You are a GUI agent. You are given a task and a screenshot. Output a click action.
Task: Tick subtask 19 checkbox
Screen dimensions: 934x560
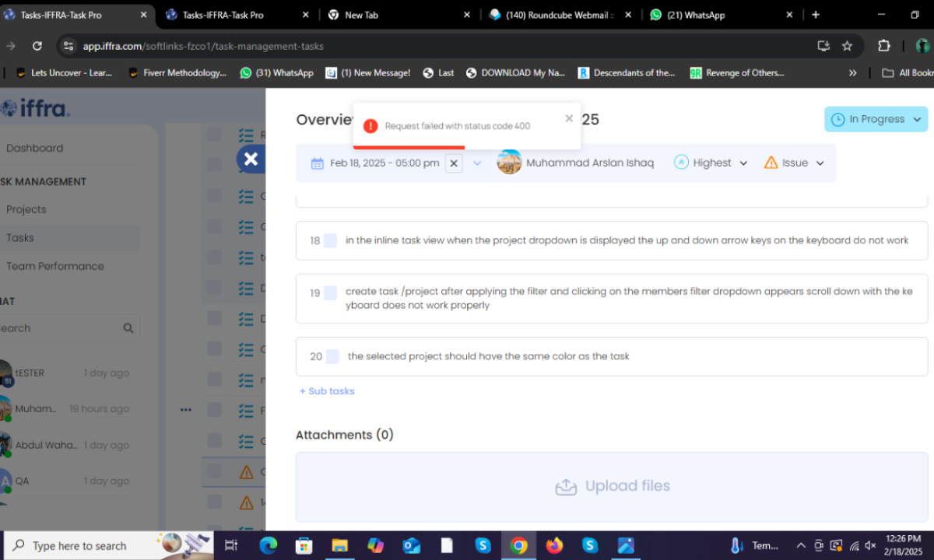(331, 293)
